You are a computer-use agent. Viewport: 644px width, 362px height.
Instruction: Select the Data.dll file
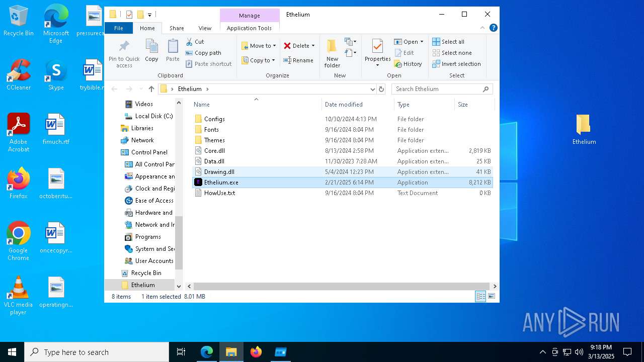point(343,161)
